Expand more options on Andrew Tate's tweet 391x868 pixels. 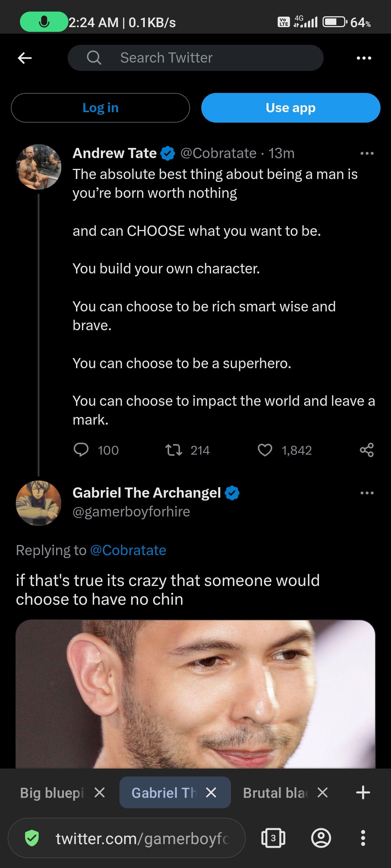[367, 153]
